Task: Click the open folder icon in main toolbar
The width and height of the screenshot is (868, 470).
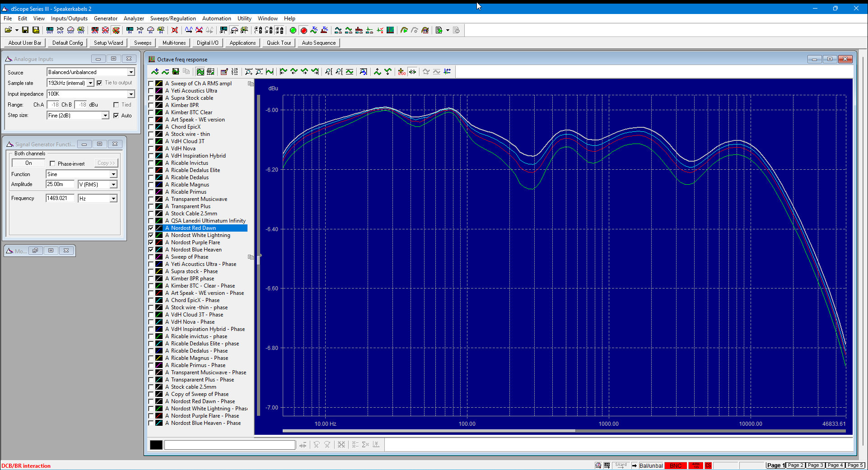Action: (x=8, y=30)
